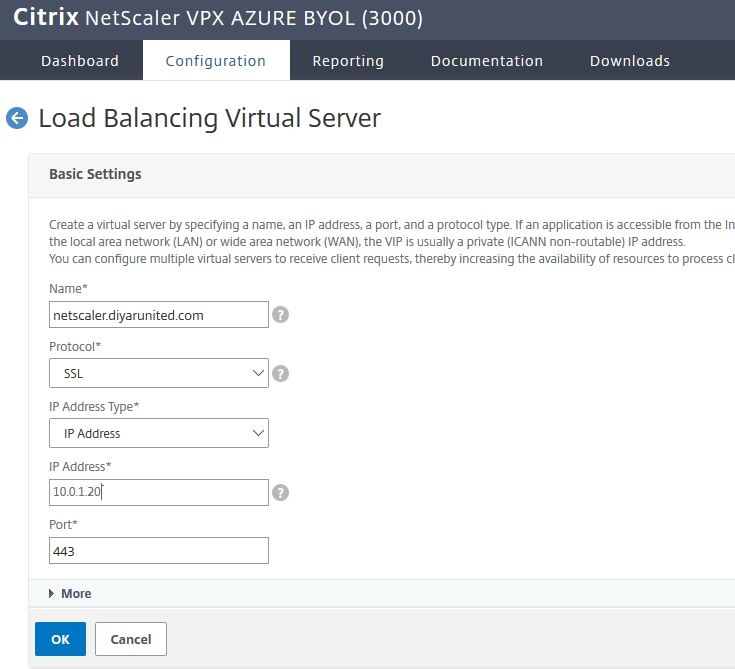Viewport: 735px width, 669px height.
Task: Click the Citrix NetScaler VPX title
Action: (x=218, y=18)
